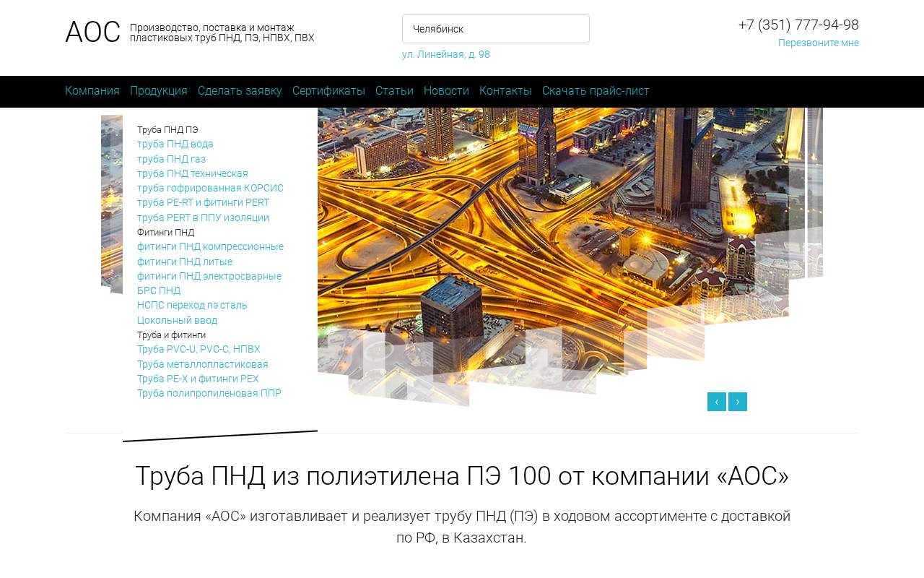Open Новости section

click(x=446, y=91)
